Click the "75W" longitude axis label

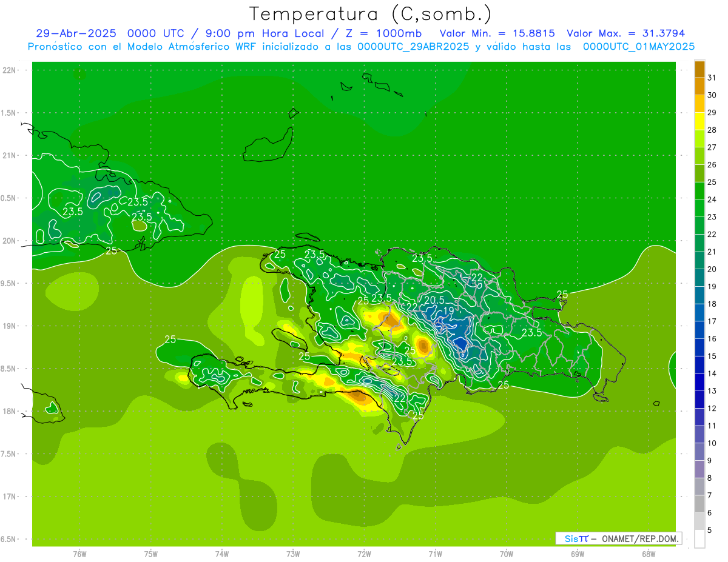[x=151, y=554]
